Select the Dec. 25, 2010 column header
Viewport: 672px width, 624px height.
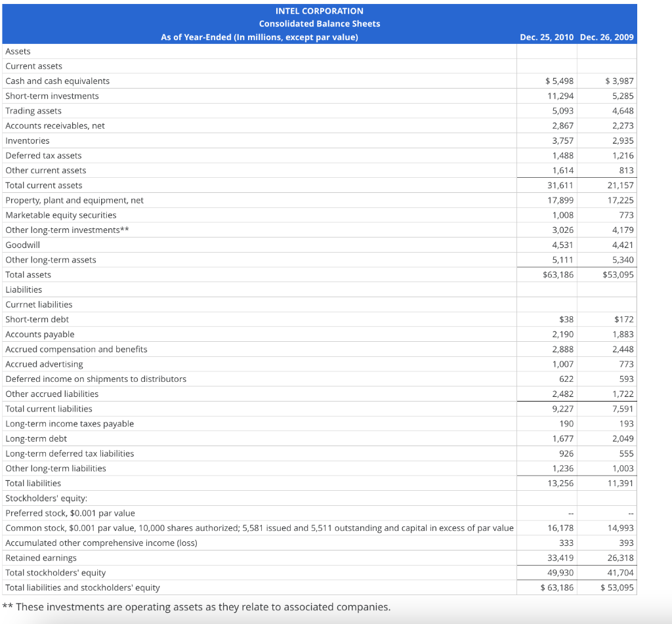pyautogui.click(x=547, y=37)
